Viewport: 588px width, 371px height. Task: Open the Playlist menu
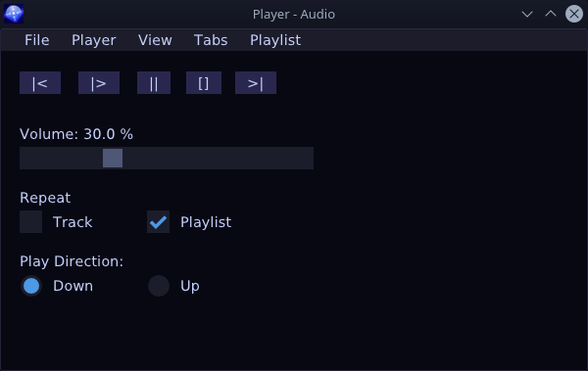click(x=275, y=40)
